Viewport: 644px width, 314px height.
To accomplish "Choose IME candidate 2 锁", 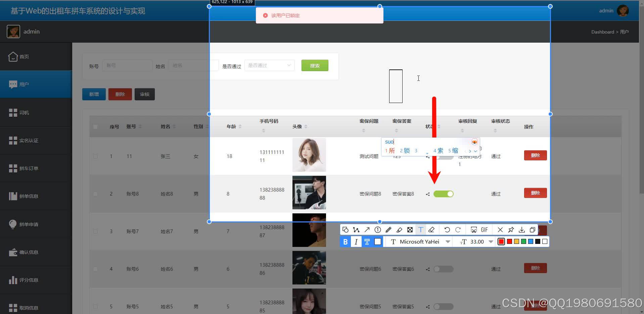I will pos(405,151).
